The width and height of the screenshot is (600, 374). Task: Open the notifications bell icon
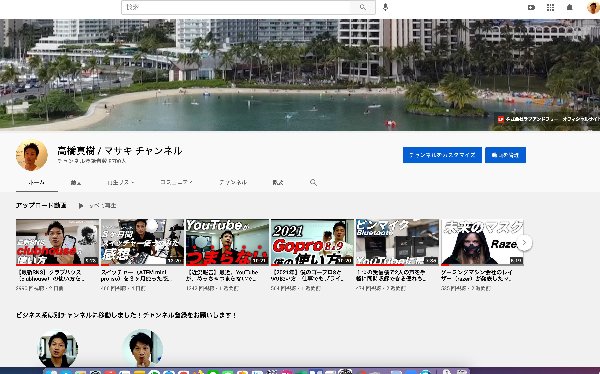[569, 7]
